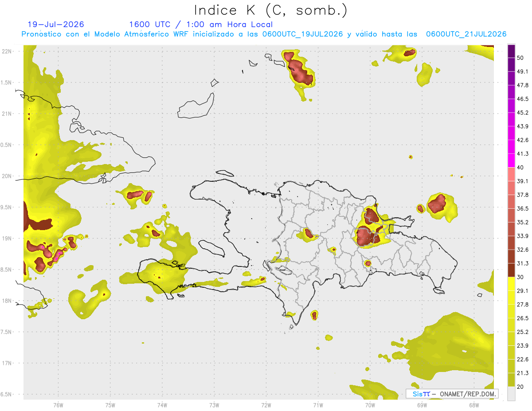Click the "71W" longitude label

318,405
